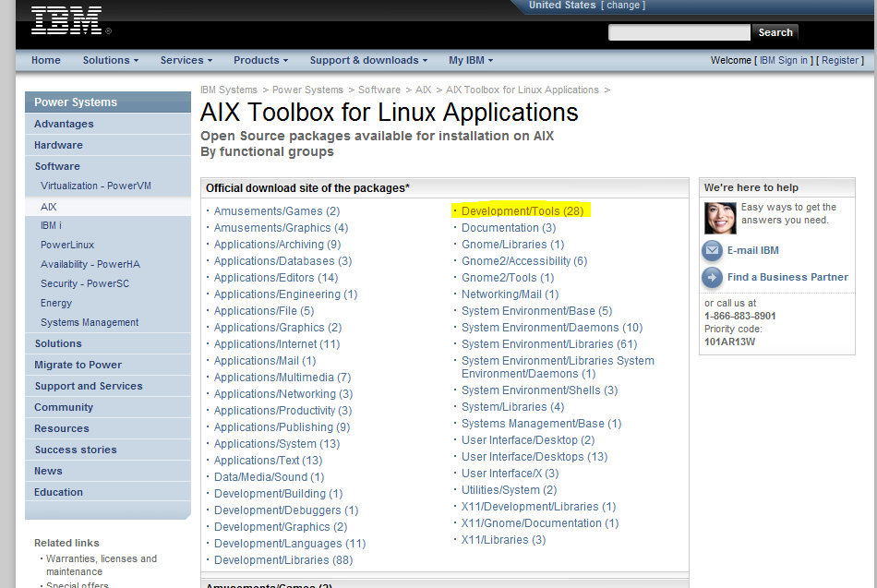This screenshot has width=877, height=588.
Task: Click the change country link
Action: click(623, 5)
